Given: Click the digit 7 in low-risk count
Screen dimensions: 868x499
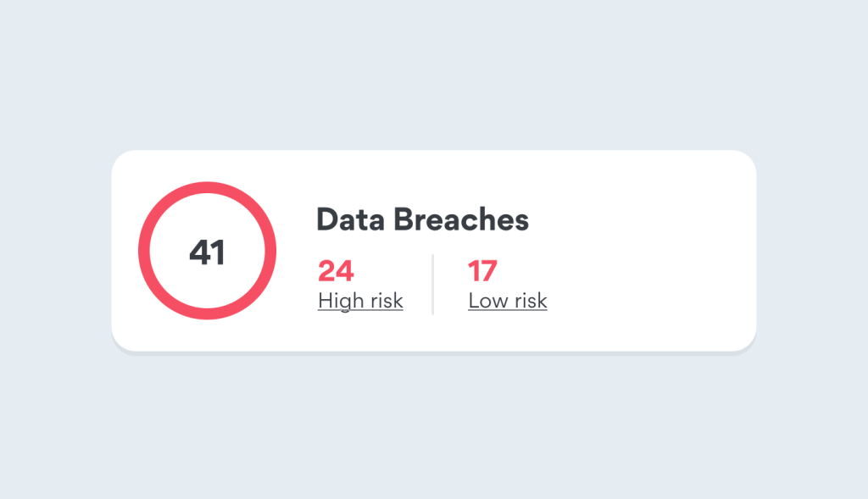Looking at the screenshot, I should point(487,270).
